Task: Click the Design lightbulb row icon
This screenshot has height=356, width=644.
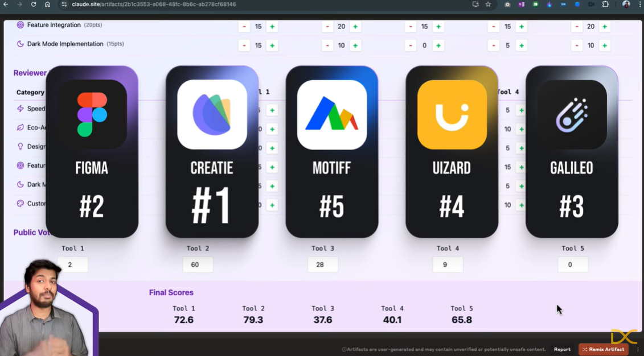Action: 20,146
